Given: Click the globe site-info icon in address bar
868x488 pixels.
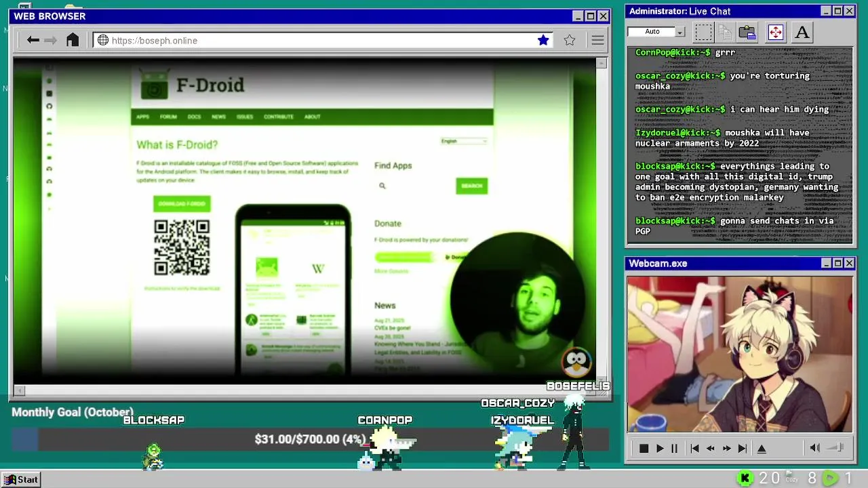Looking at the screenshot, I should [x=103, y=40].
